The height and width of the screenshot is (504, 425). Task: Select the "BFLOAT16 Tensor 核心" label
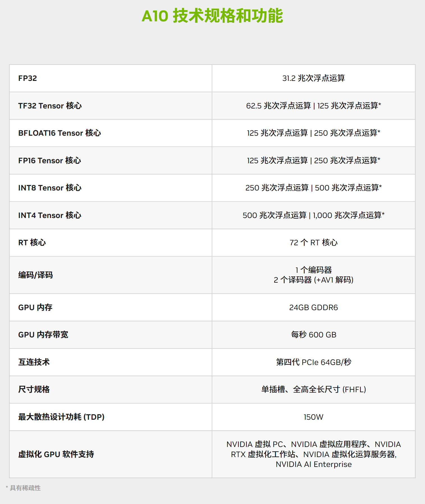tap(60, 133)
